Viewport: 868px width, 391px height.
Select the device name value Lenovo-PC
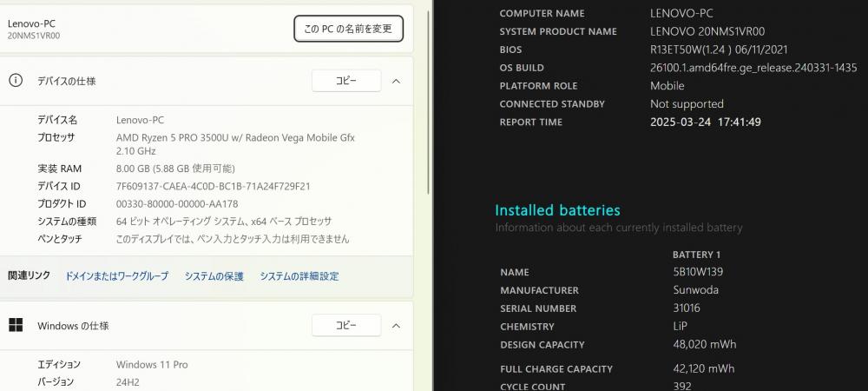coord(140,120)
